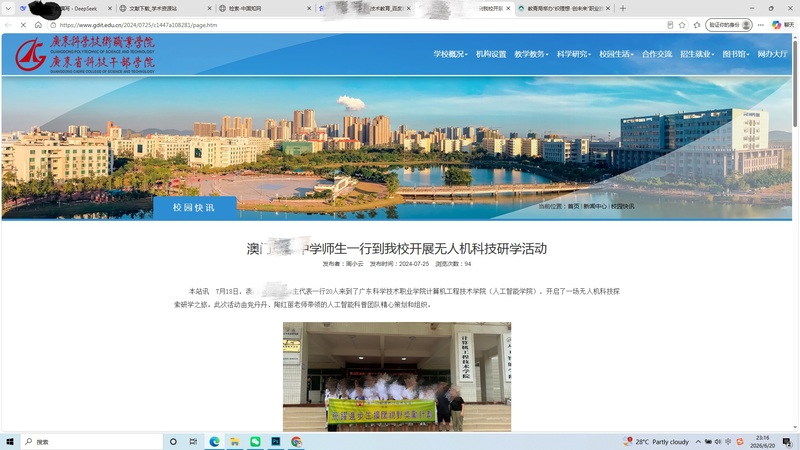Image resolution: width=800 pixels, height=450 pixels.
Task: Open File Explorer from the taskbar
Action: [x=235, y=441]
